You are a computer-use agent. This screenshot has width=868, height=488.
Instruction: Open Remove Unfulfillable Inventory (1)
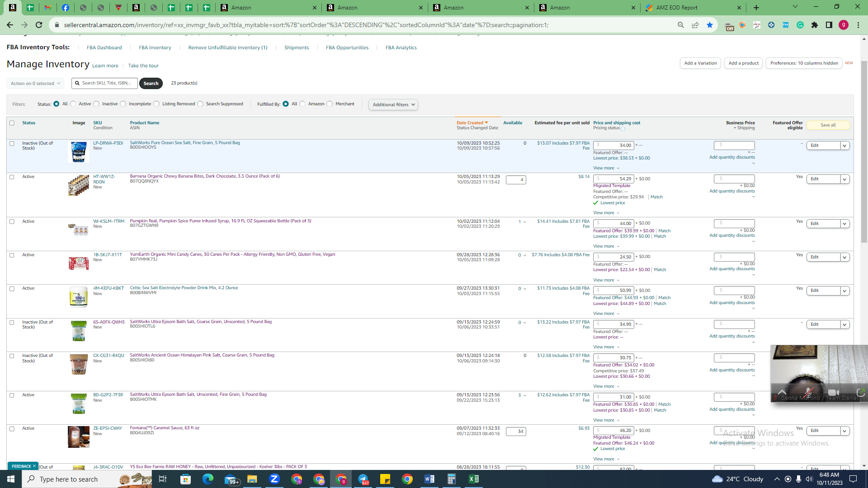pyautogui.click(x=228, y=48)
